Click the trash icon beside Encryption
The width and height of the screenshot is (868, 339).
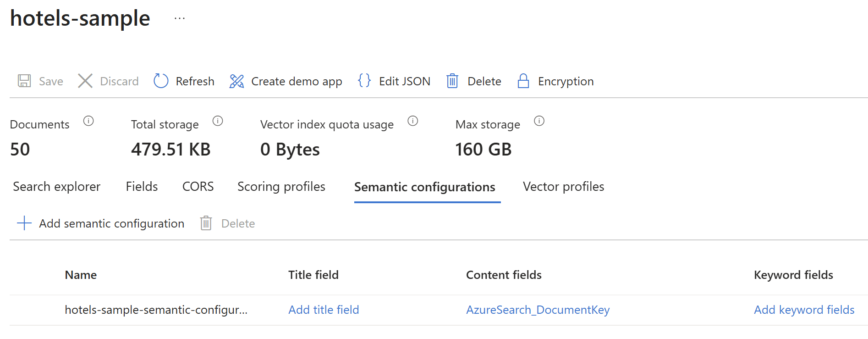click(x=452, y=81)
